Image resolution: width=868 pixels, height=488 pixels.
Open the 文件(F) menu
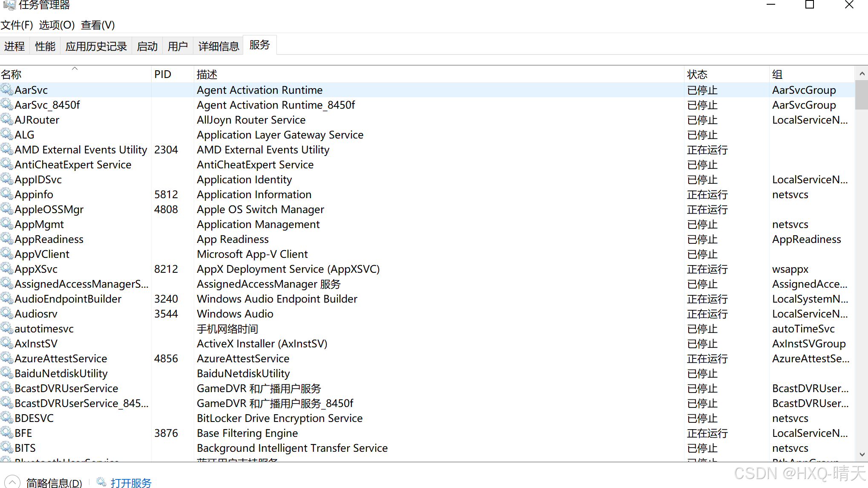(x=17, y=25)
